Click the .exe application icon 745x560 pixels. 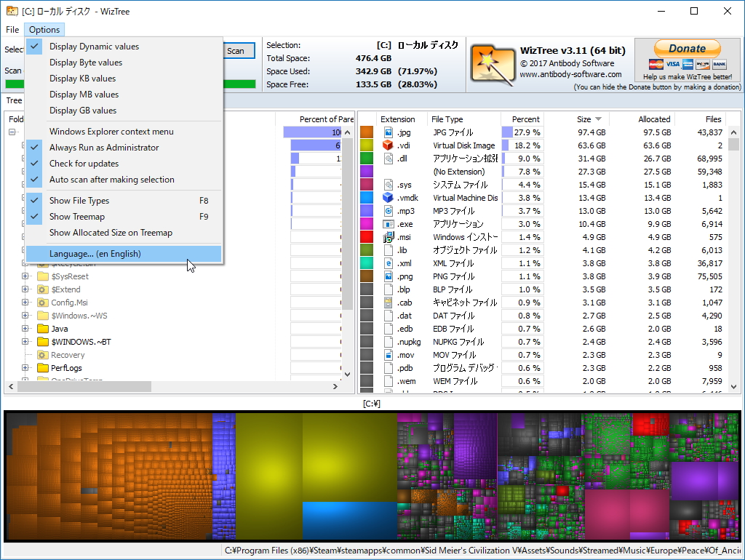(x=389, y=224)
